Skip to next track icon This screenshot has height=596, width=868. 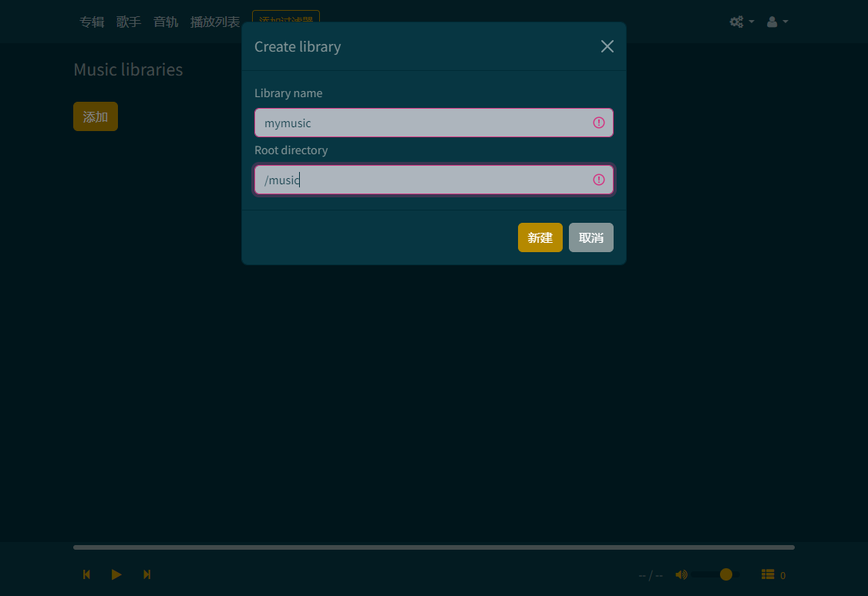pos(146,574)
